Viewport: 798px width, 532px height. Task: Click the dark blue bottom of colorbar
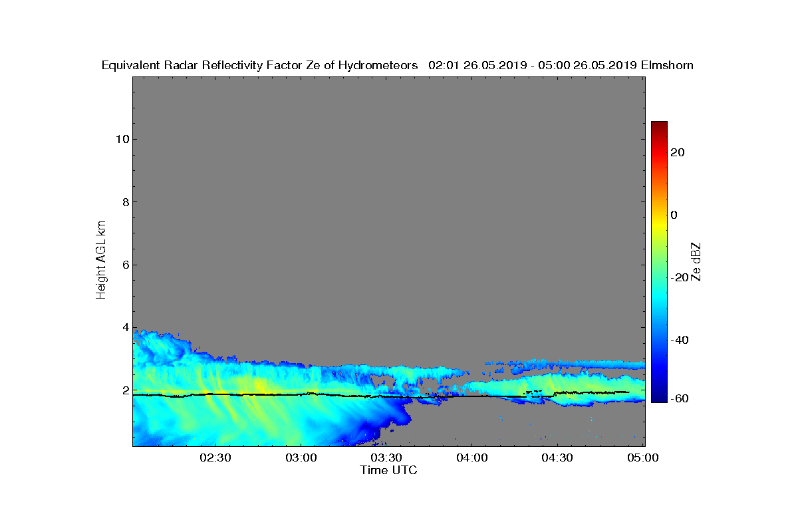tap(659, 397)
